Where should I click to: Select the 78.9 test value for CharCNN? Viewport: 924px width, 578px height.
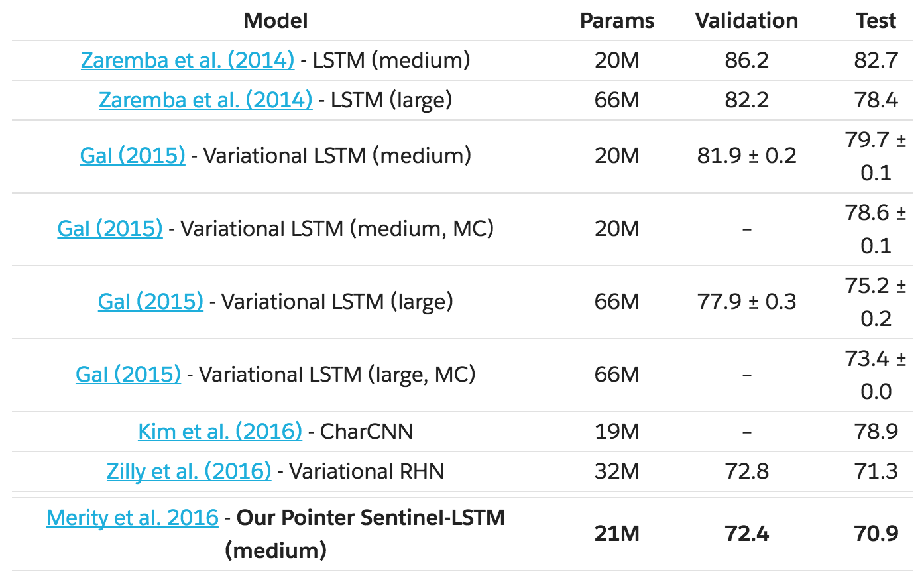(876, 432)
